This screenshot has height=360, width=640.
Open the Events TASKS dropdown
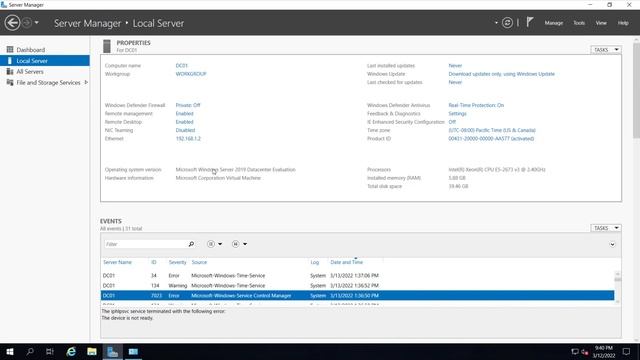coord(606,228)
